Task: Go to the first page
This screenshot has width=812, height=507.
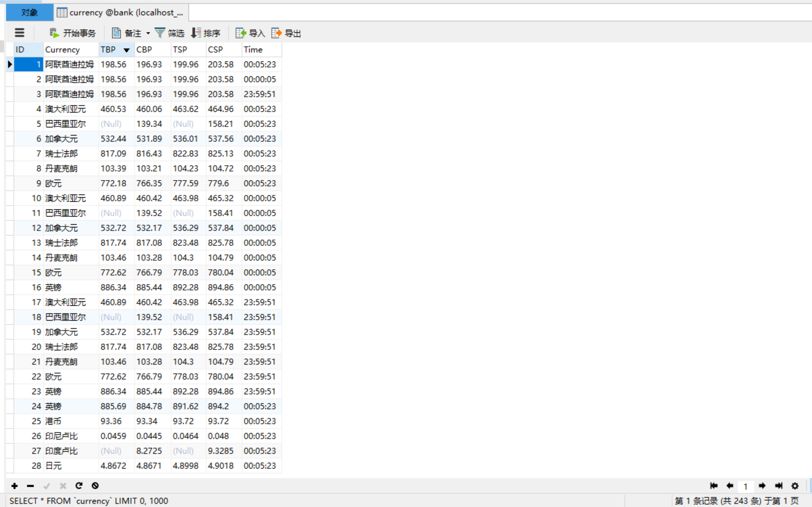Action: tap(714, 485)
